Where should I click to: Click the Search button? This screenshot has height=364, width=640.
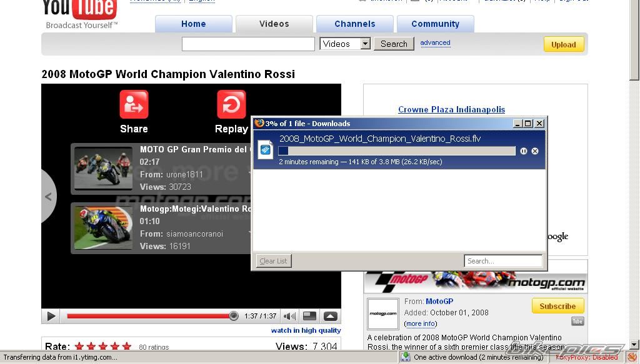point(394,44)
